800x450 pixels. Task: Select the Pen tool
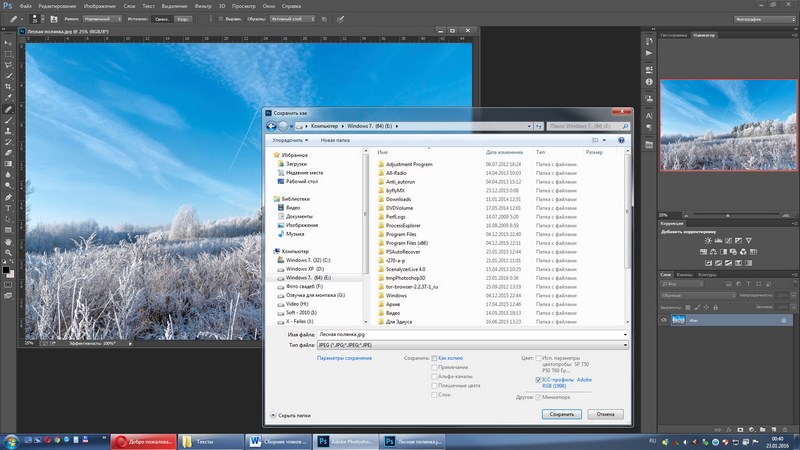(x=8, y=197)
